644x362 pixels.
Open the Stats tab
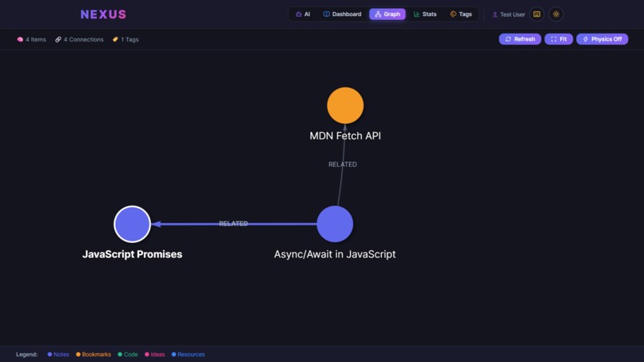point(425,14)
